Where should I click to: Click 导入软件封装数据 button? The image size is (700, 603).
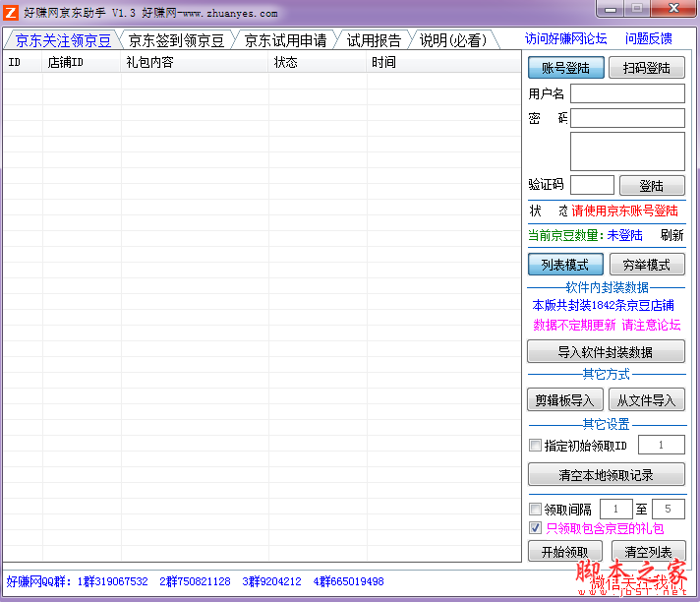(x=606, y=352)
